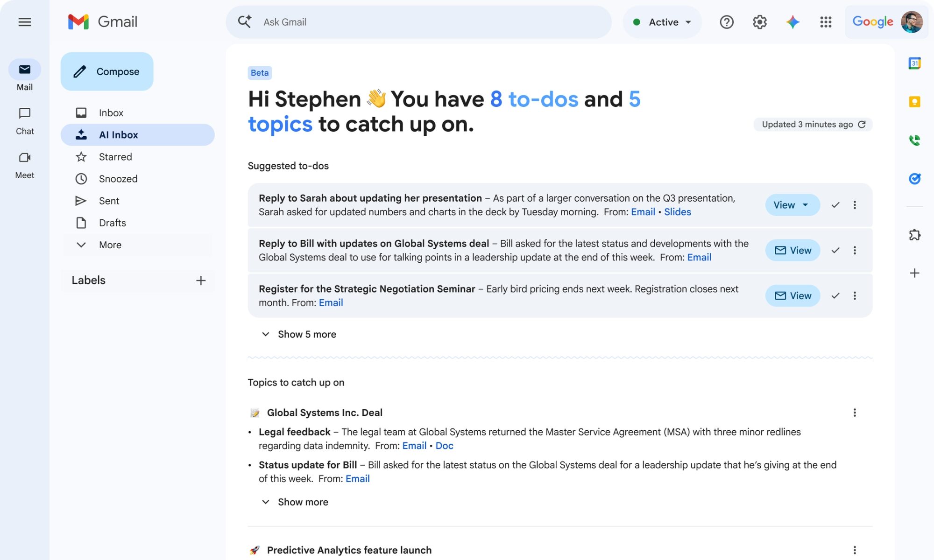Mark Reply to Sarah to-do as done

click(x=835, y=205)
